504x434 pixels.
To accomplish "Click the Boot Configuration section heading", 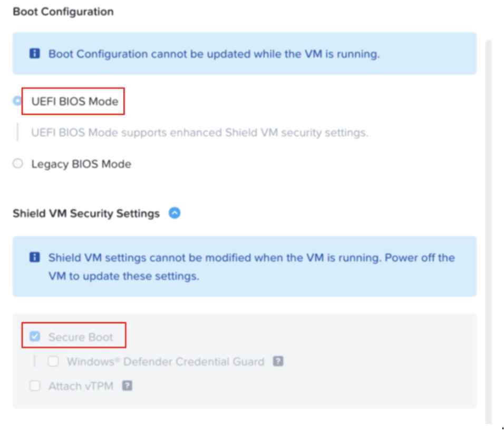I will pyautogui.click(x=63, y=12).
